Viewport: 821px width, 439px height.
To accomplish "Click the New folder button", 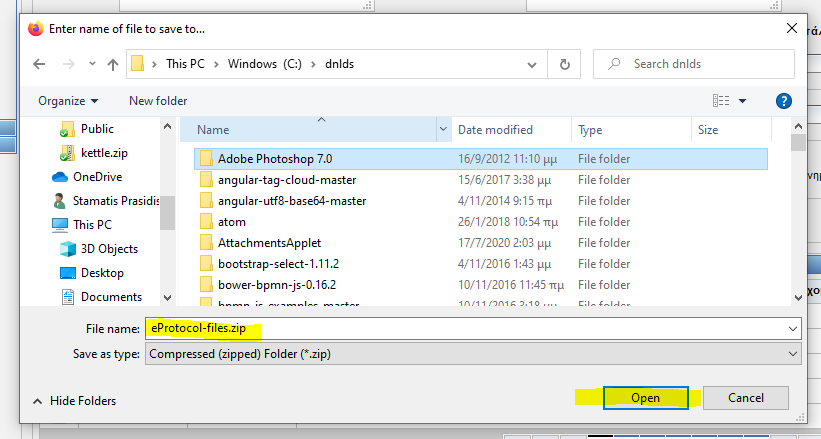I will [x=158, y=101].
